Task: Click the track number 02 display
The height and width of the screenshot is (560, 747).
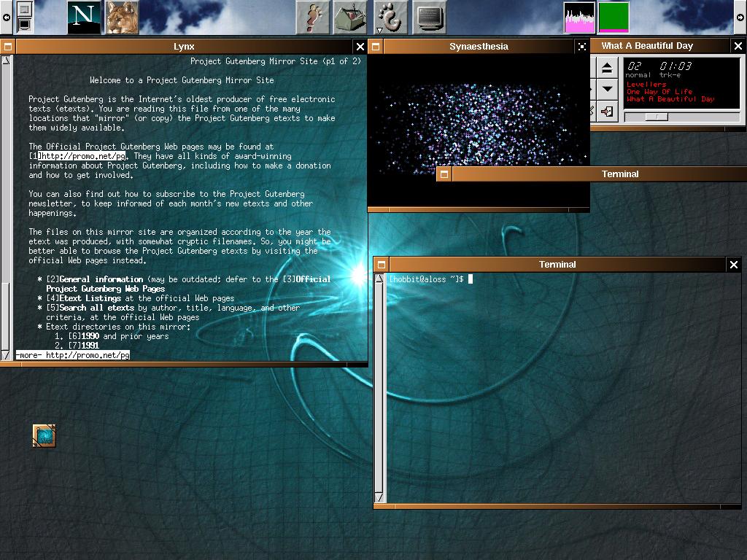Action: (635, 66)
